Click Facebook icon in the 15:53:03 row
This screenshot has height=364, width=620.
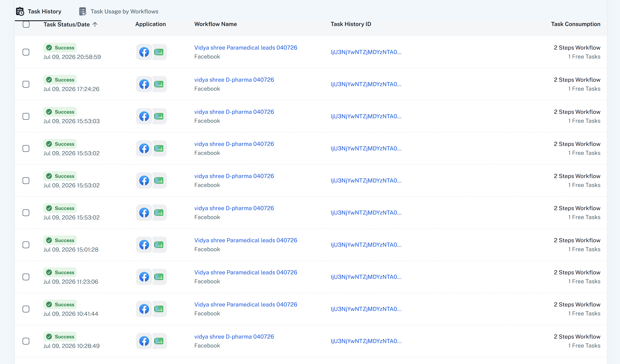[144, 116]
